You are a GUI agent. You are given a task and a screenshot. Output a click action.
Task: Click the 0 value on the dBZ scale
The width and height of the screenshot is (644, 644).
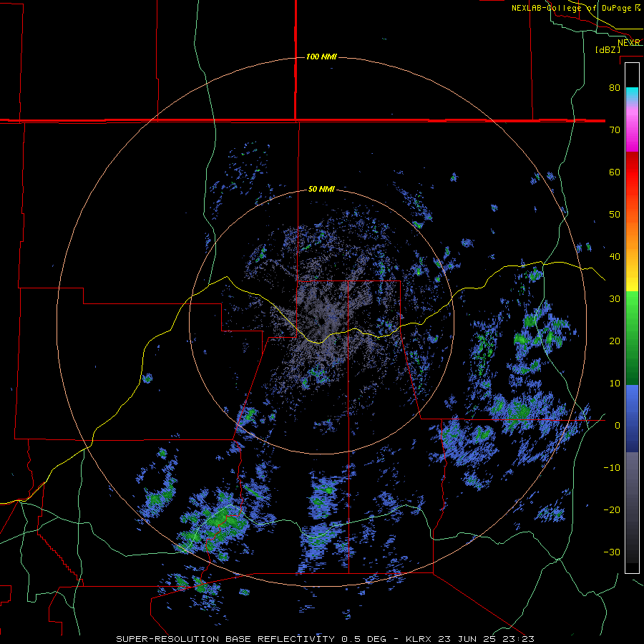pos(618,426)
